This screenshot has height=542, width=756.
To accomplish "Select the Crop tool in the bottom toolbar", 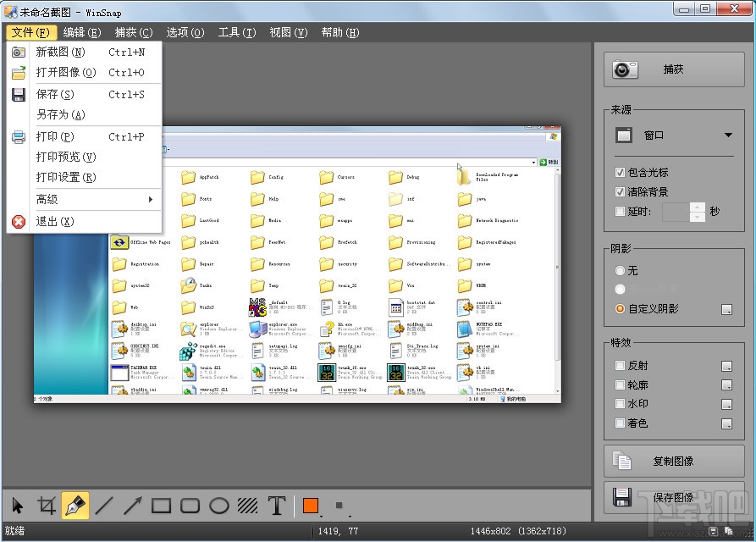I will (x=47, y=505).
